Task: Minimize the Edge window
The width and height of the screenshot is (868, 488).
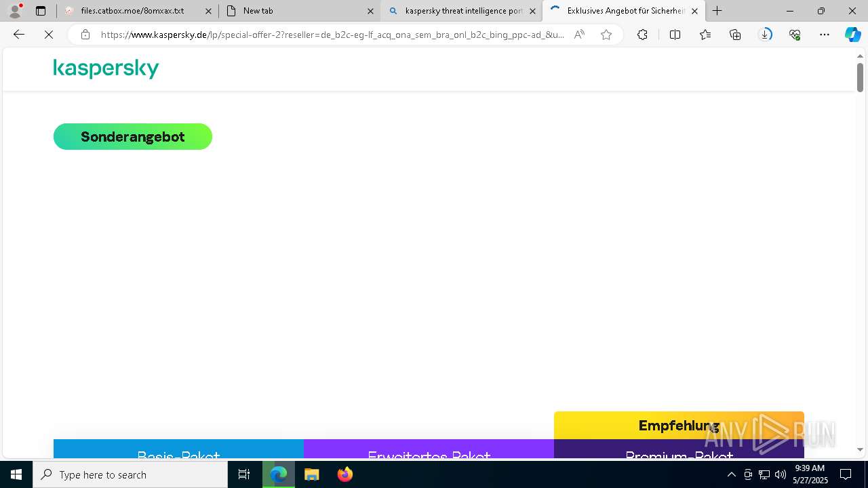Action: coord(789,11)
